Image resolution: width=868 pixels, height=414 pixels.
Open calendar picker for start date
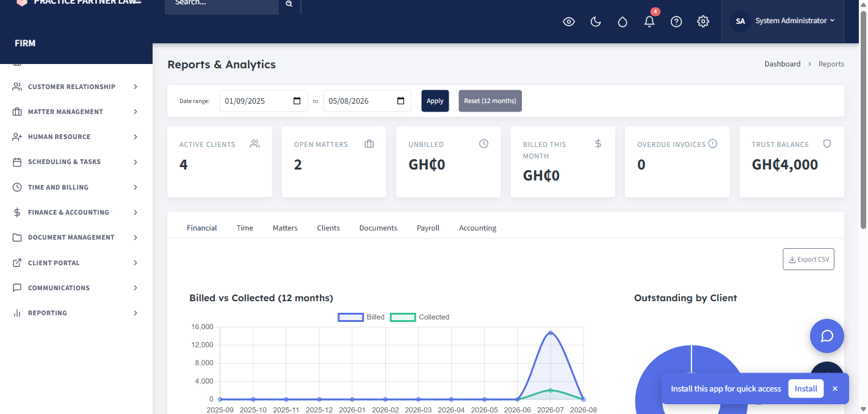[x=297, y=101]
